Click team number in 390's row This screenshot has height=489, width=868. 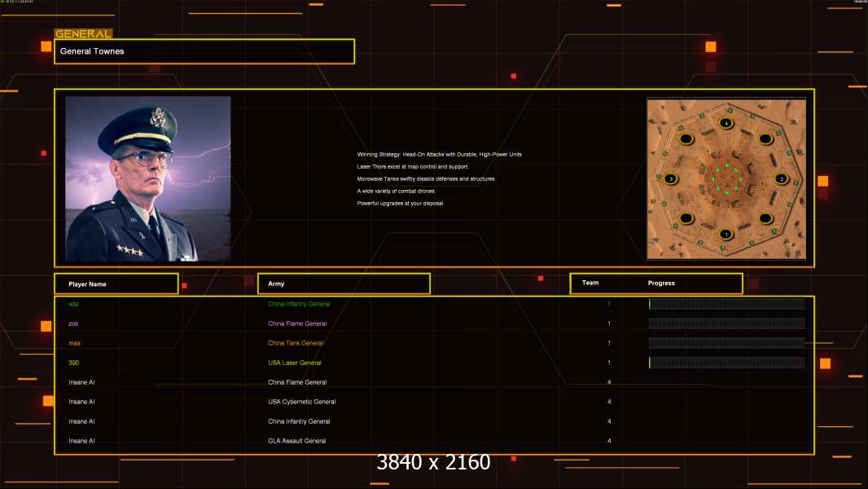click(609, 363)
